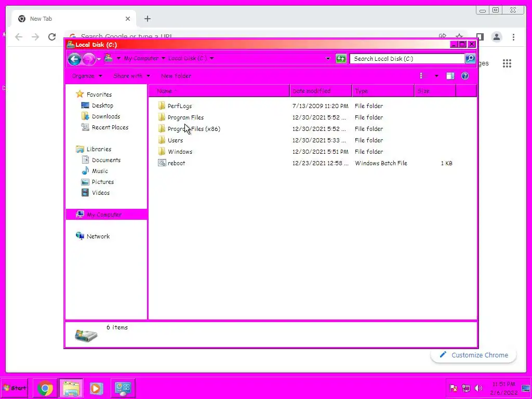Click the Explorer Back arrow button
The width and height of the screenshot is (532, 399).
point(74,59)
